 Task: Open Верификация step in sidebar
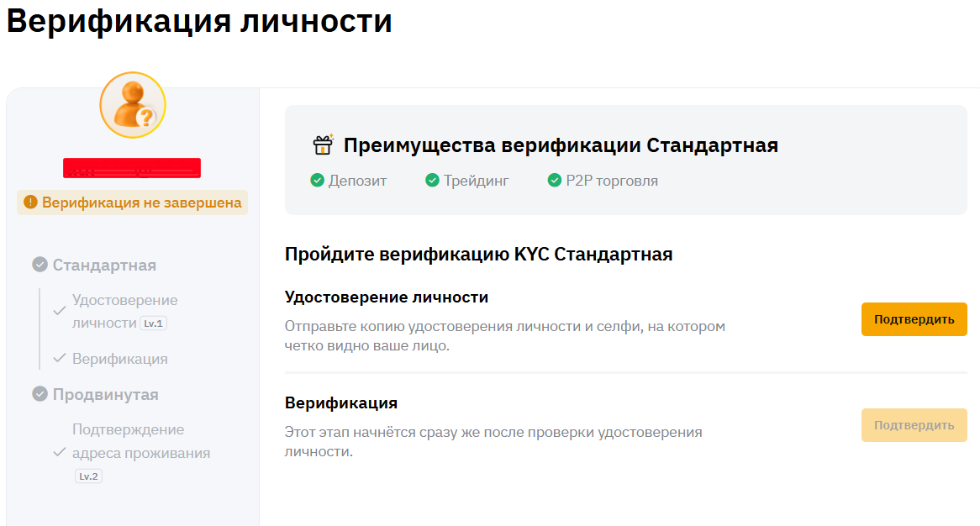[120, 359]
